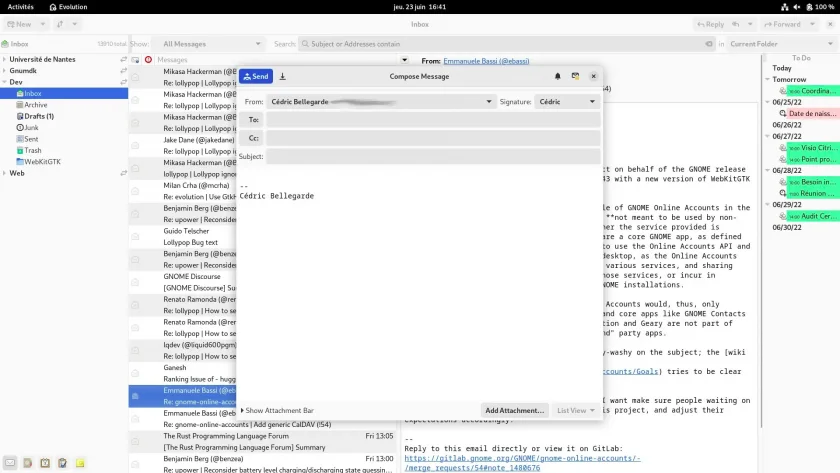Screen dimensions: 840x473
Task: Switch to Tasks view icon
Action: (62, 463)
